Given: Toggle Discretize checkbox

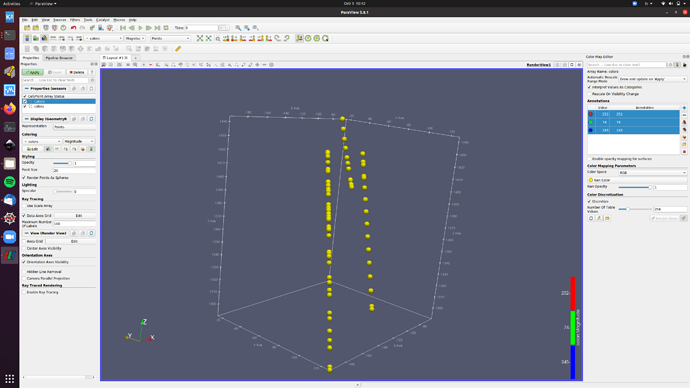Looking at the screenshot, I should [590, 201].
